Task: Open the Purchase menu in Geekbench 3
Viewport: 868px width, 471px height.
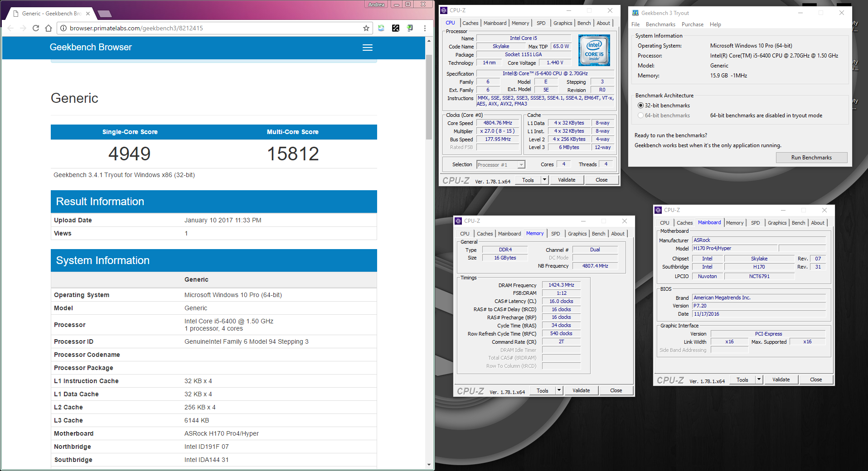Action: tap(693, 24)
